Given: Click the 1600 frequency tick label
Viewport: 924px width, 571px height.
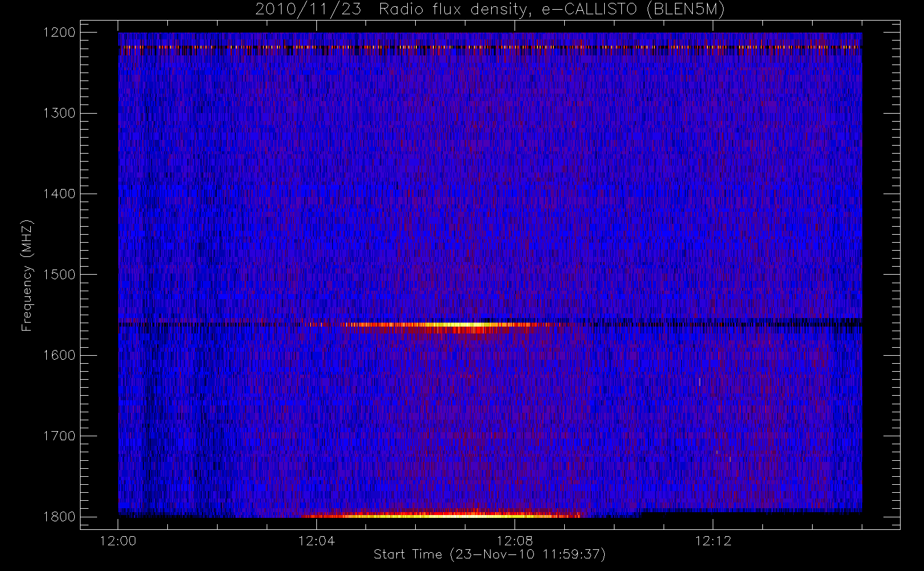Looking at the screenshot, I should coord(59,355).
